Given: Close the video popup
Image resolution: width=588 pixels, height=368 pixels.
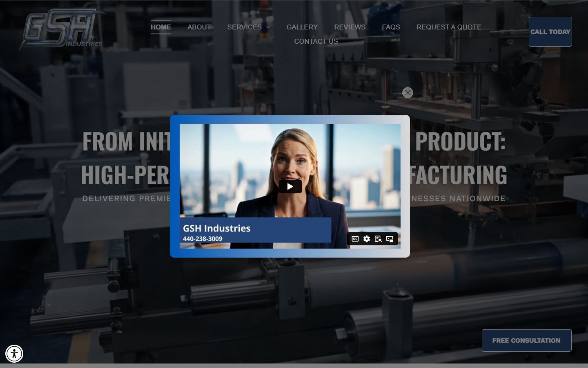Looking at the screenshot, I should click(x=408, y=92).
